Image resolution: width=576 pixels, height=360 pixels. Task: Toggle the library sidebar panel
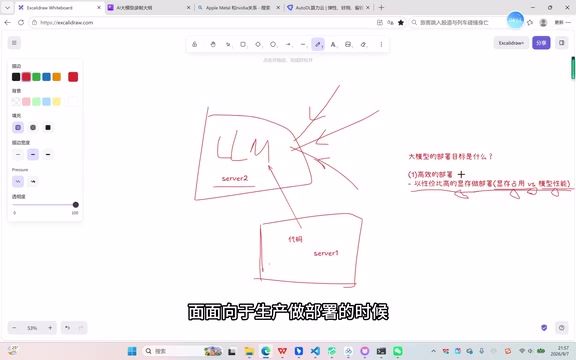(x=562, y=43)
